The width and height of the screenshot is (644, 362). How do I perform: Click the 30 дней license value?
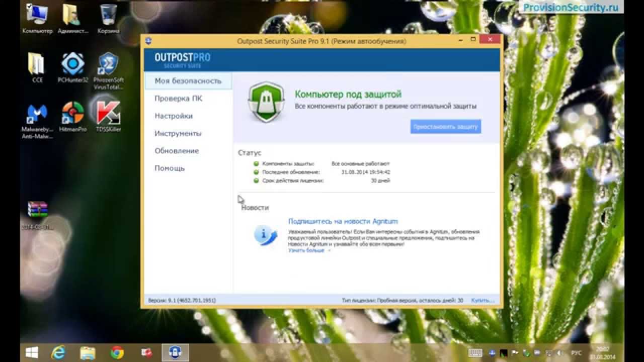pos(380,180)
